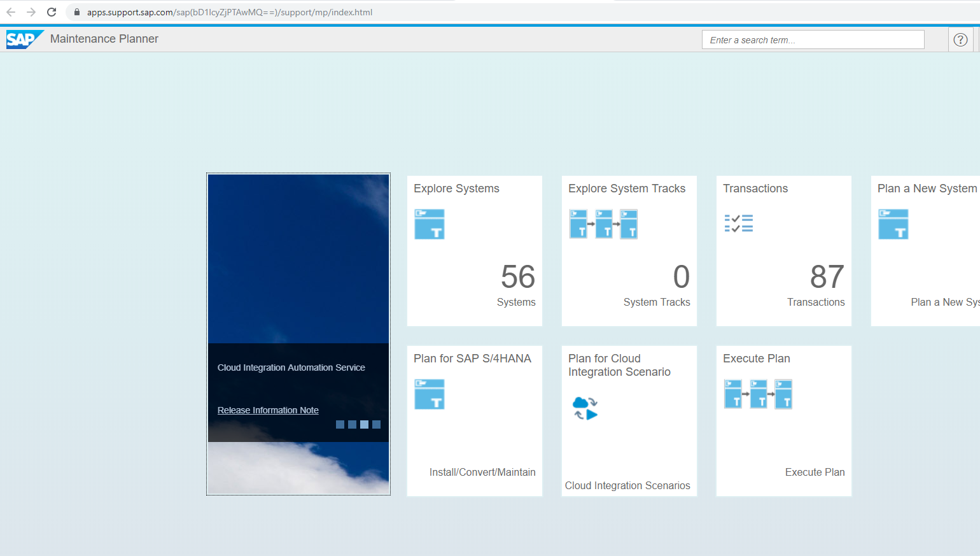This screenshot has height=556, width=980.
Task: Select second carousel indicator square
Action: click(352, 424)
